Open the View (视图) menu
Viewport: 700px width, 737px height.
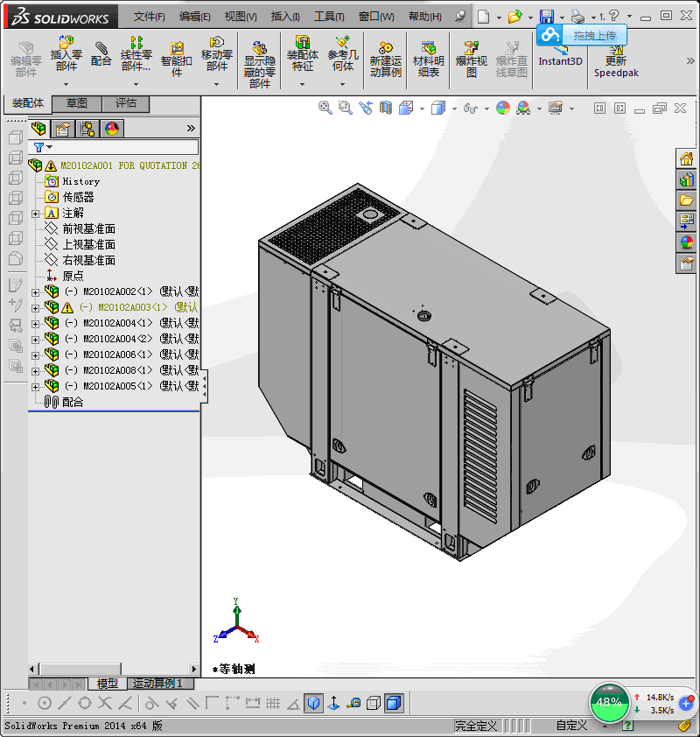[241, 17]
